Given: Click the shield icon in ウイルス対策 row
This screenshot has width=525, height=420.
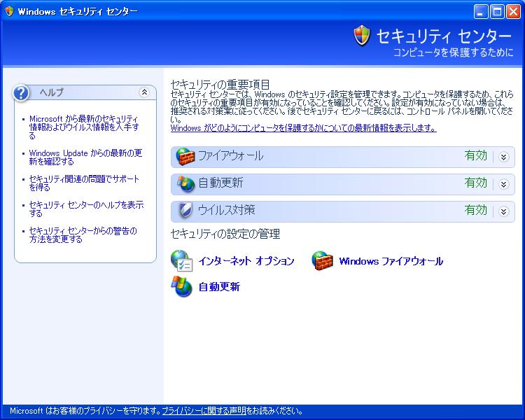Looking at the screenshot, I should [185, 211].
